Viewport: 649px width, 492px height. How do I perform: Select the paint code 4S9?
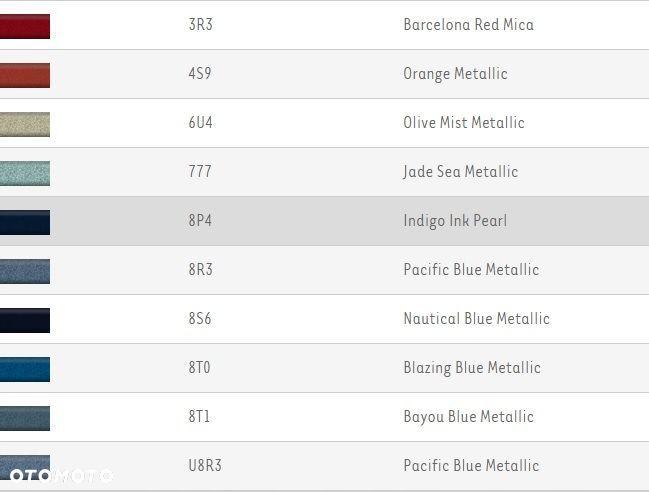[200, 73]
